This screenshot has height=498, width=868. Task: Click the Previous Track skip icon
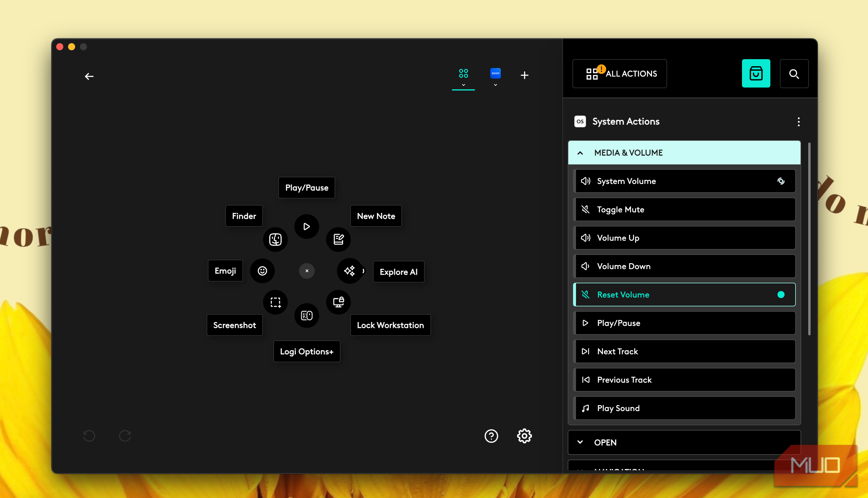(x=585, y=380)
